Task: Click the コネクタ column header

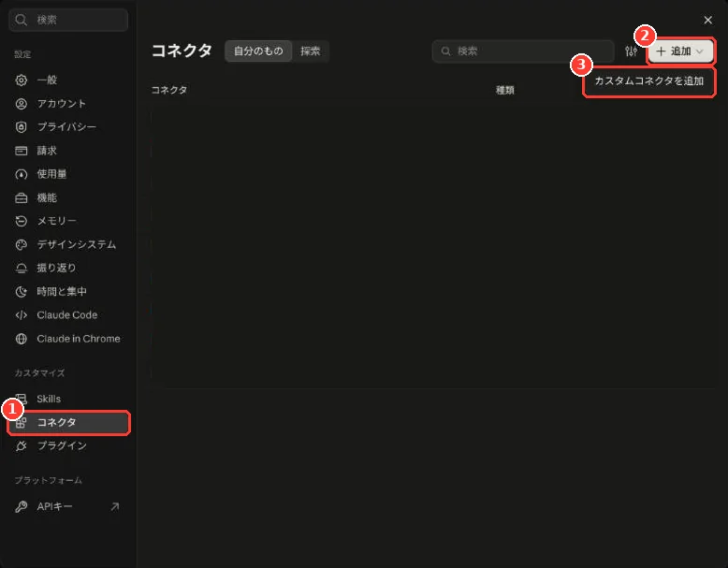Action: 169,90
